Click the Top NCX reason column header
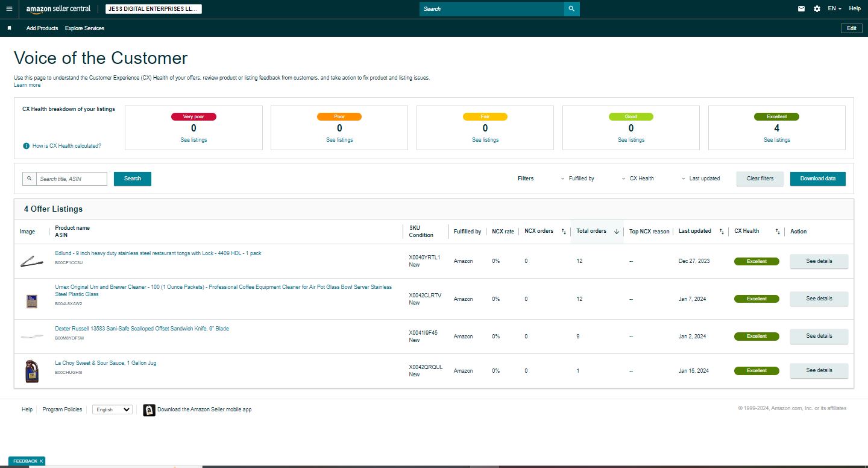Viewport: 868px width, 468px height. pyautogui.click(x=649, y=232)
